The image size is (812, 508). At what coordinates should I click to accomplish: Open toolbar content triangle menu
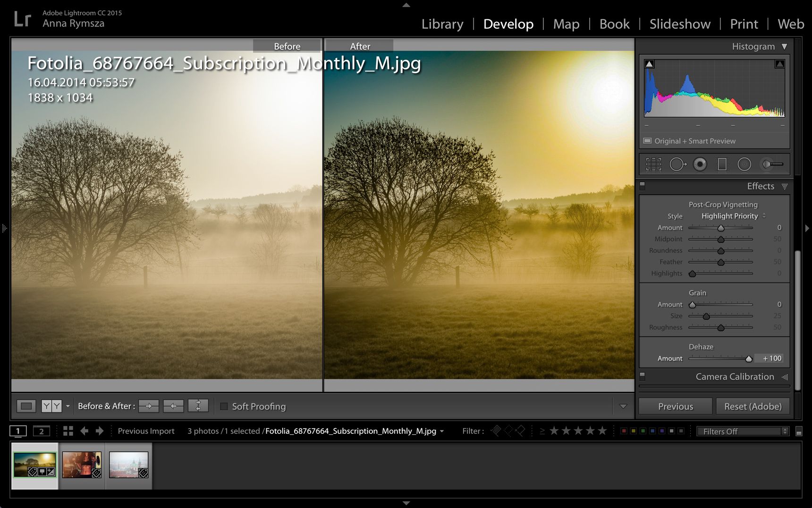click(x=623, y=406)
